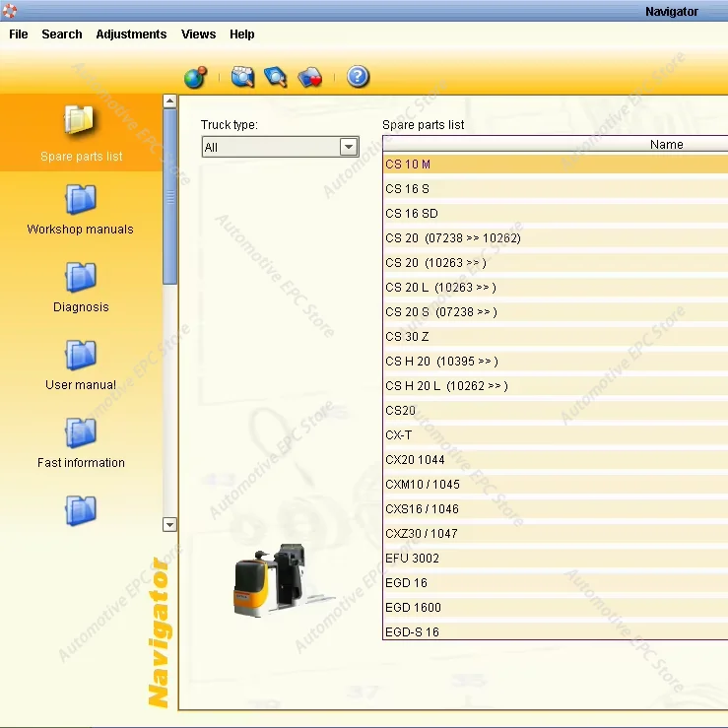Open the Adjustments menu

pos(131,33)
